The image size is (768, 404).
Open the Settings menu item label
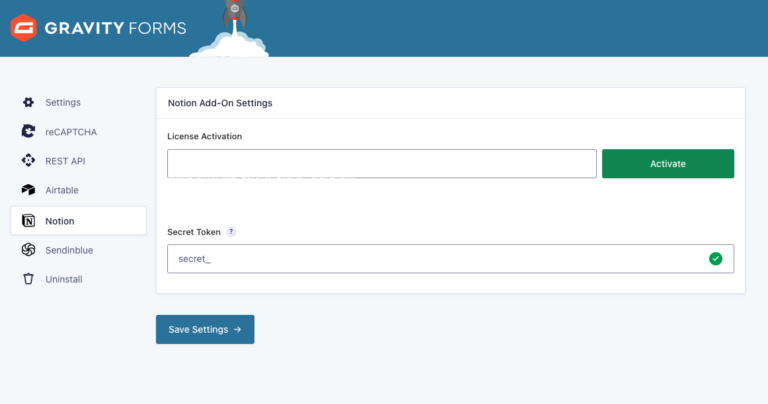point(63,102)
